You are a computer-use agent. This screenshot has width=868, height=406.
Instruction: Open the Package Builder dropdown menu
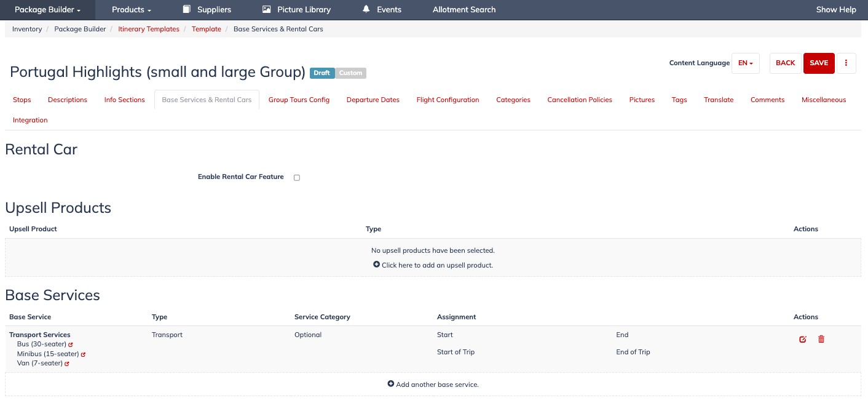(x=47, y=9)
